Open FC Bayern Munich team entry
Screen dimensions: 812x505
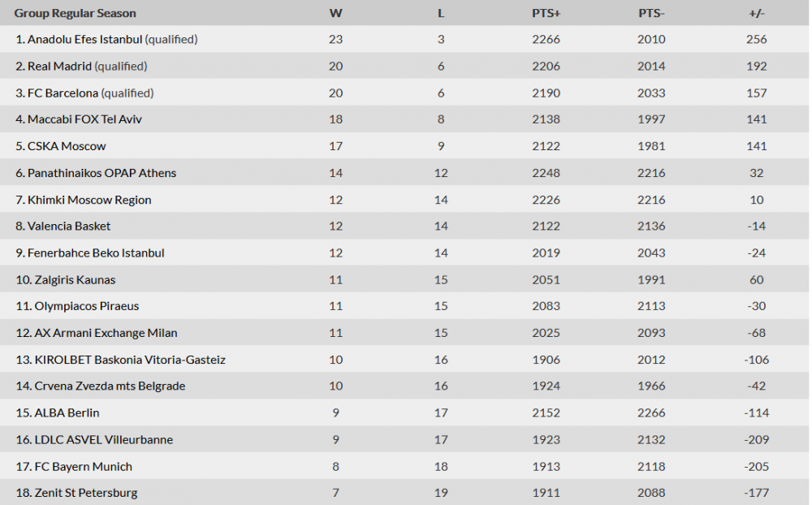click(83, 466)
